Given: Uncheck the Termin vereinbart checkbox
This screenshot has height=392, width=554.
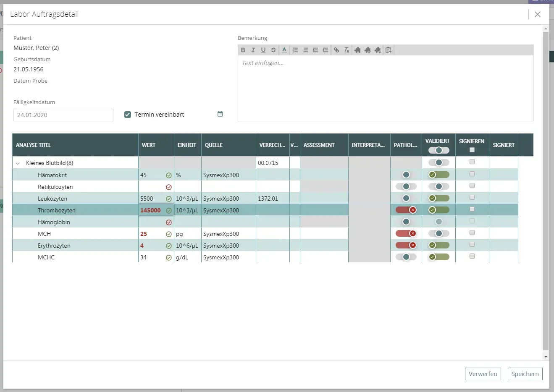Looking at the screenshot, I should coord(128,115).
